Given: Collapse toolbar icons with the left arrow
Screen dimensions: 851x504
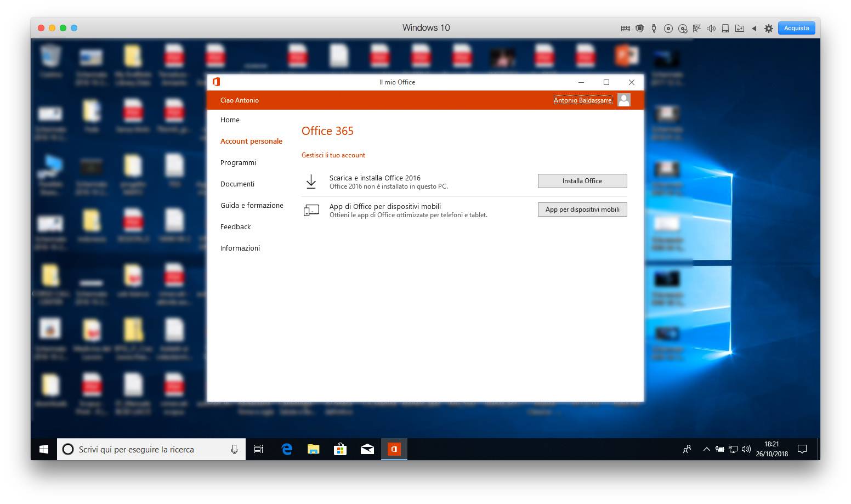Looking at the screenshot, I should click(x=754, y=29).
